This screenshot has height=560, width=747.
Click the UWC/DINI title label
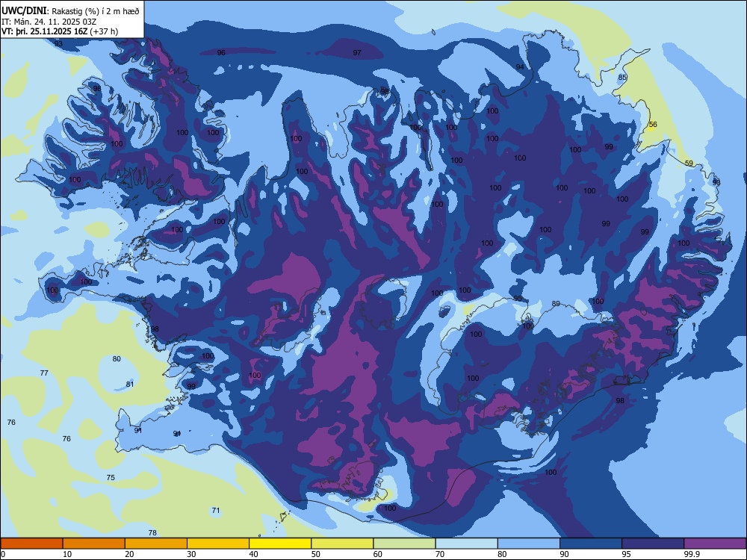pos(24,10)
